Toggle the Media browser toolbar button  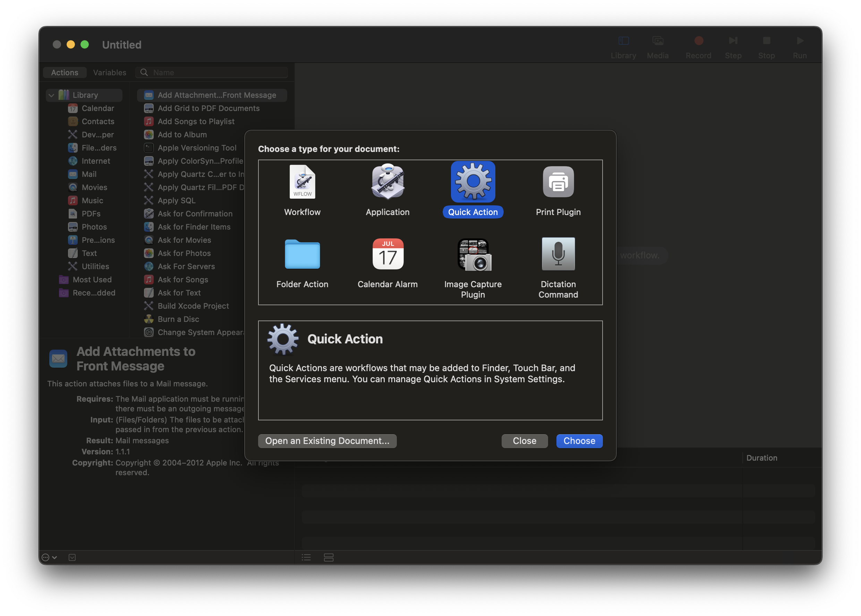point(657,41)
